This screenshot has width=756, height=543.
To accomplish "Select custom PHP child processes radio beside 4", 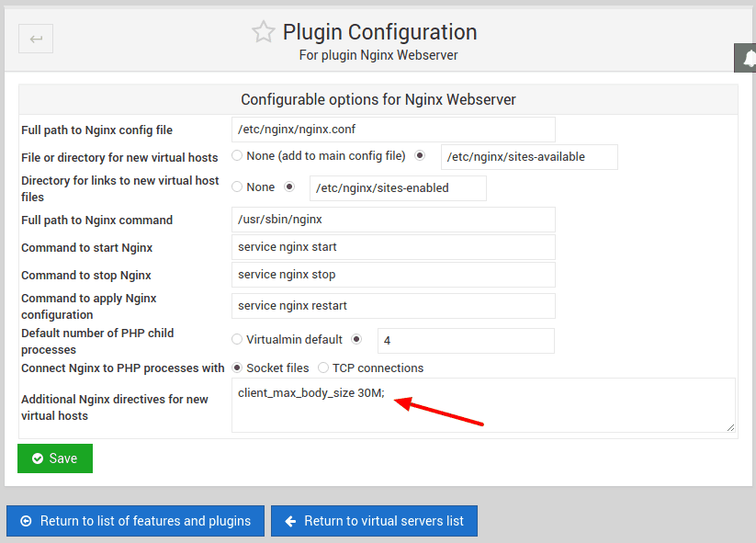I will tap(356, 340).
